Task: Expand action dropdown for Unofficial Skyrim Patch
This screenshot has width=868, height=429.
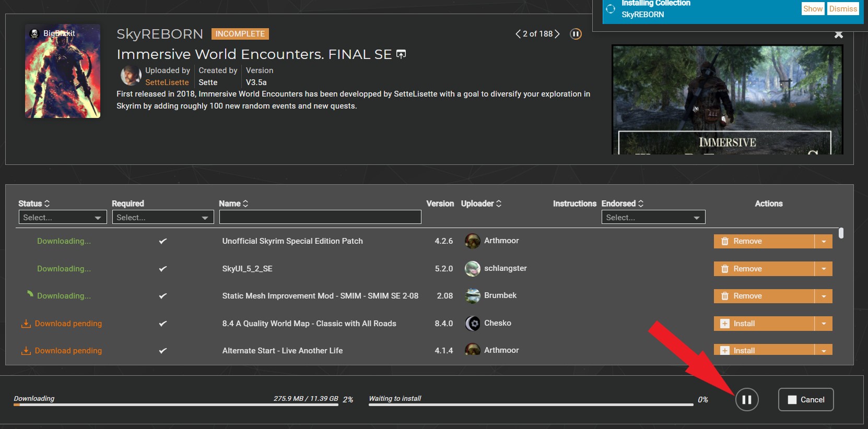Action: click(824, 241)
